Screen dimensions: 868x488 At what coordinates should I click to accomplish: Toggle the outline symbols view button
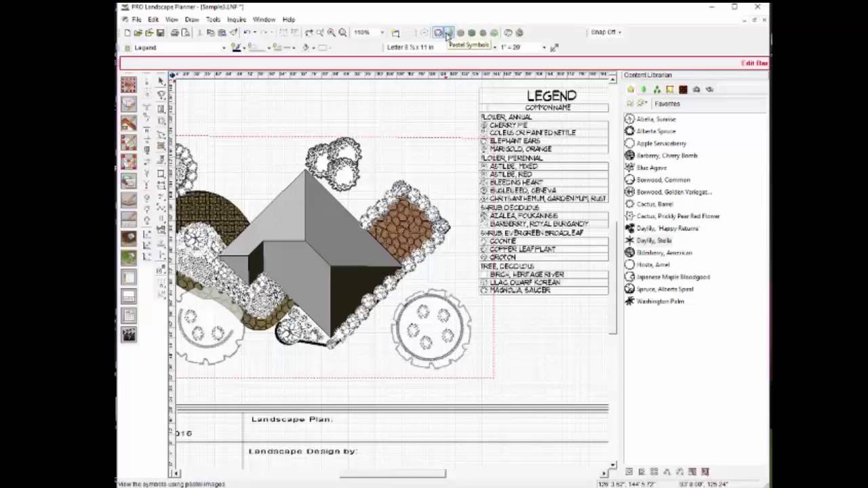point(438,33)
